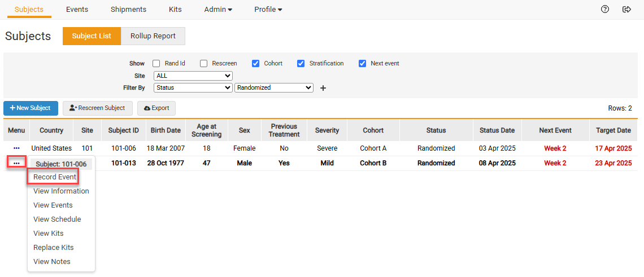The width and height of the screenshot is (644, 277).
Task: Expand the Randomized filter value dropdown
Action: (x=273, y=87)
